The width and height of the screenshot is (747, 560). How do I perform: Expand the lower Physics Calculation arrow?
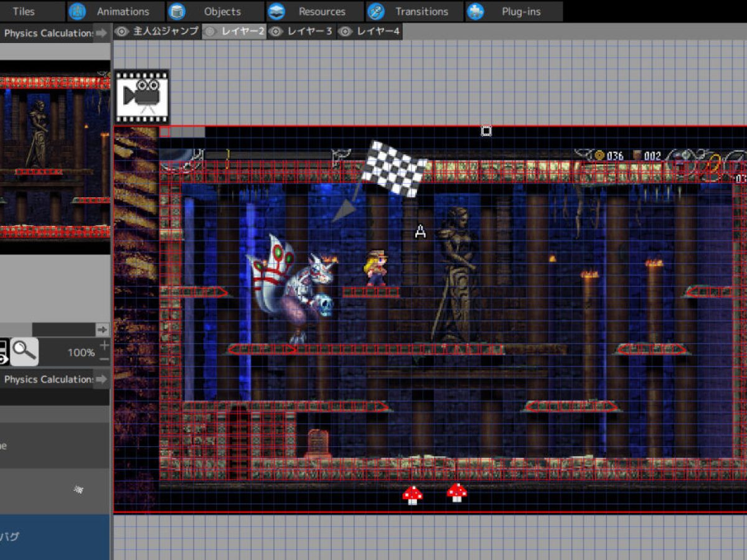(x=102, y=379)
